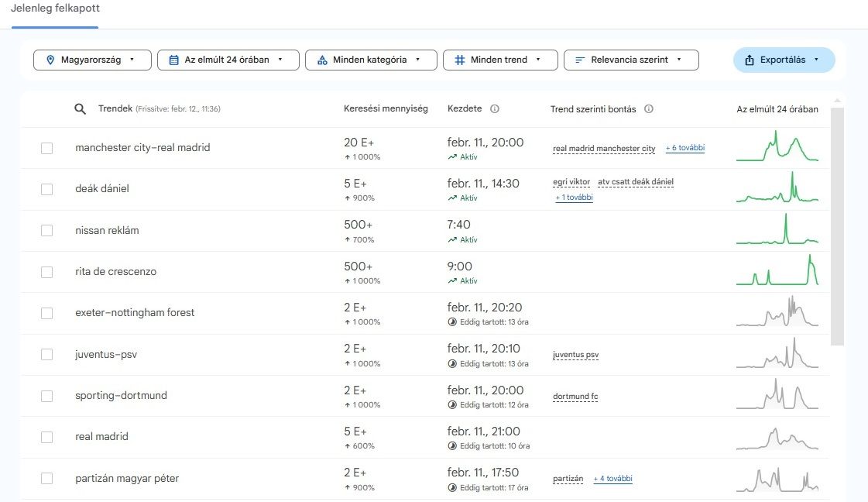Check the partizán magyar péter checkbox

tap(47, 478)
